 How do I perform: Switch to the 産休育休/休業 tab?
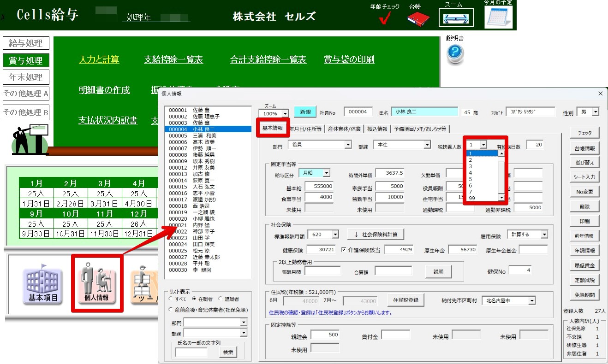[344, 129]
